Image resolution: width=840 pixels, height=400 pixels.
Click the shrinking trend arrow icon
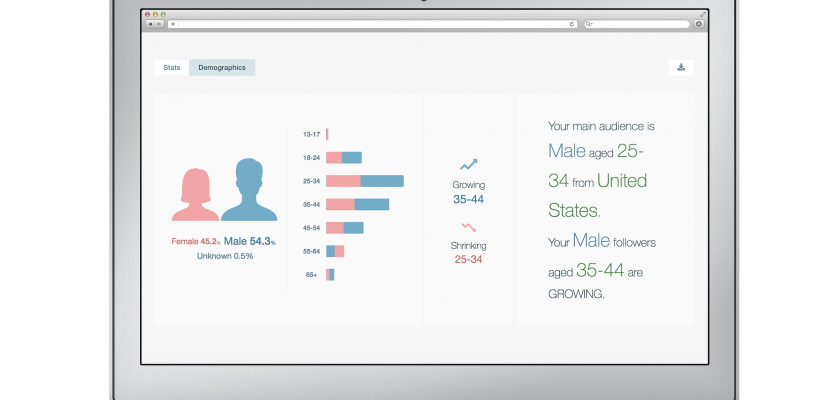[x=468, y=228]
